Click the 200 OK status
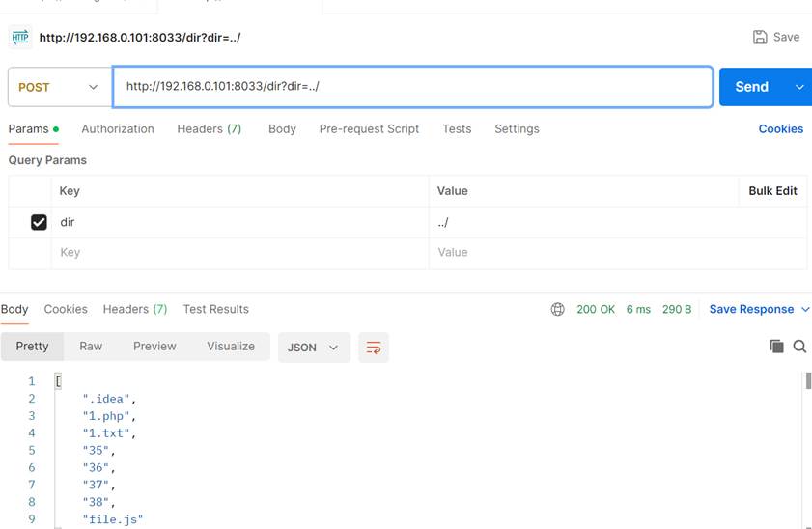The height and width of the screenshot is (529, 812). pos(596,309)
